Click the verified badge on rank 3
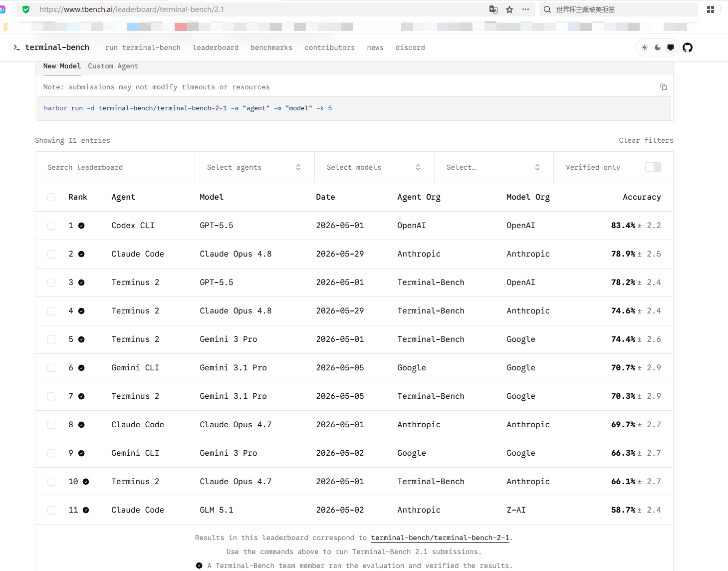The image size is (728, 571). click(81, 283)
